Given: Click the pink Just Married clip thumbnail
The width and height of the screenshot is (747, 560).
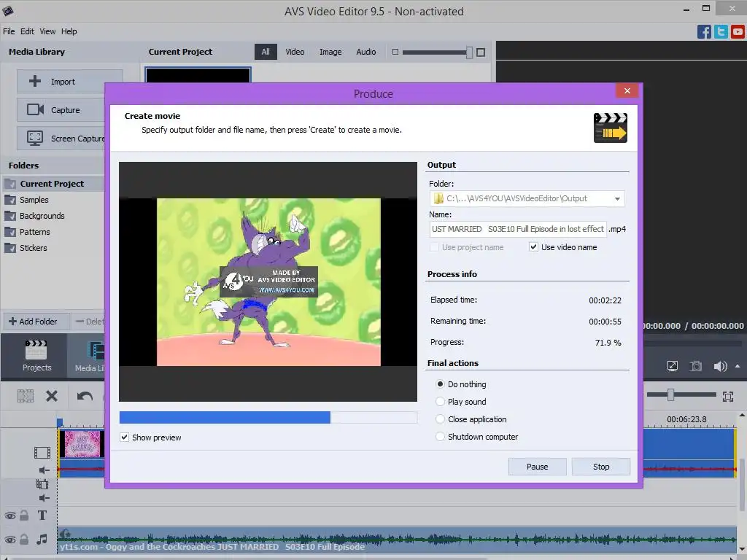Looking at the screenshot, I should [x=82, y=444].
